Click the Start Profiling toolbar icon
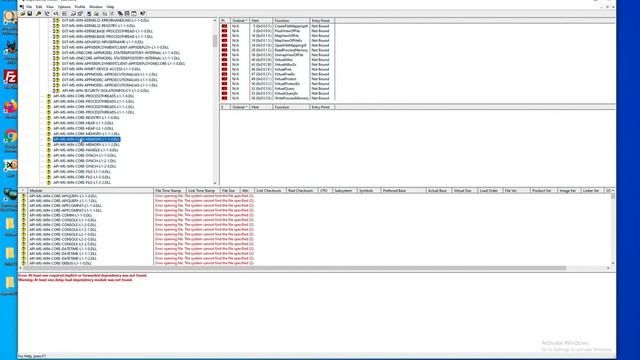 (x=104, y=13)
